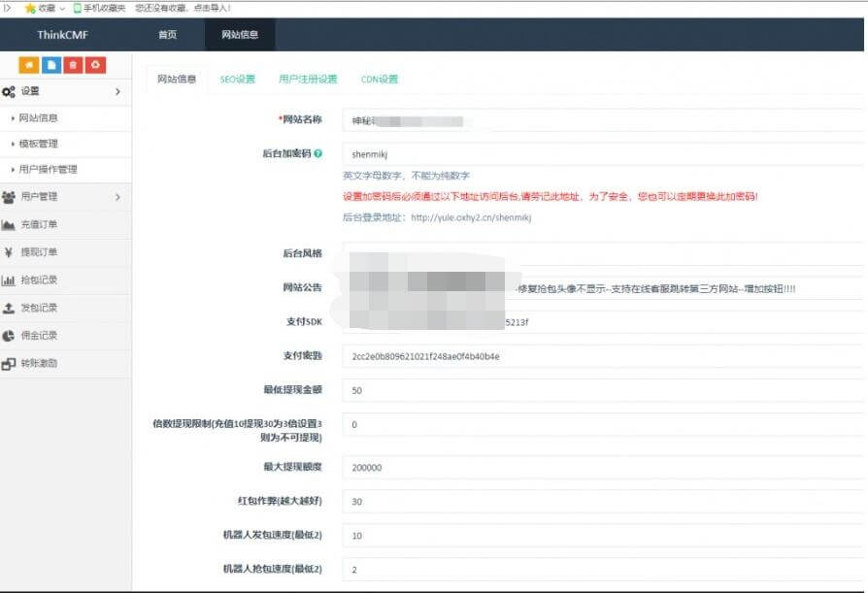The height and width of the screenshot is (593, 868).
Task: Switch to the 网站信息 settings tab
Action: [177, 80]
